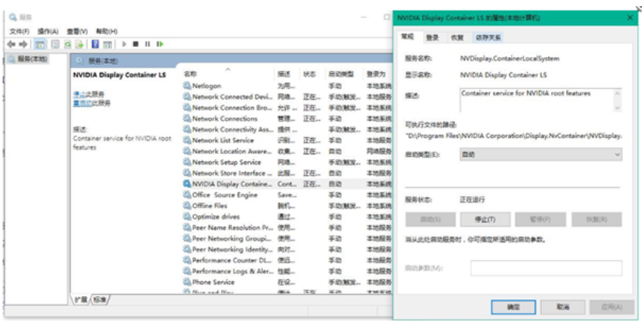The width and height of the screenshot is (644, 331).
Task: Click the blue Help toolbar icon
Action: tap(96, 44)
